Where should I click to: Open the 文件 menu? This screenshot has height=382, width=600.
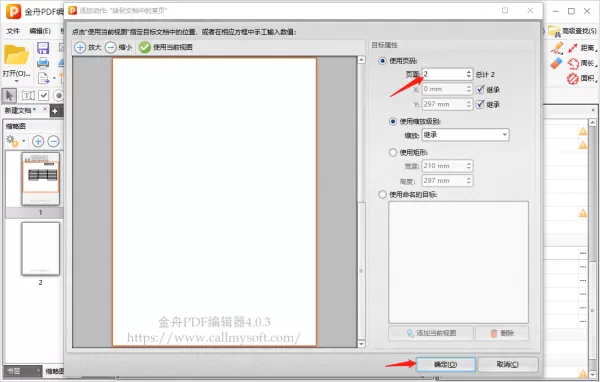[13, 31]
